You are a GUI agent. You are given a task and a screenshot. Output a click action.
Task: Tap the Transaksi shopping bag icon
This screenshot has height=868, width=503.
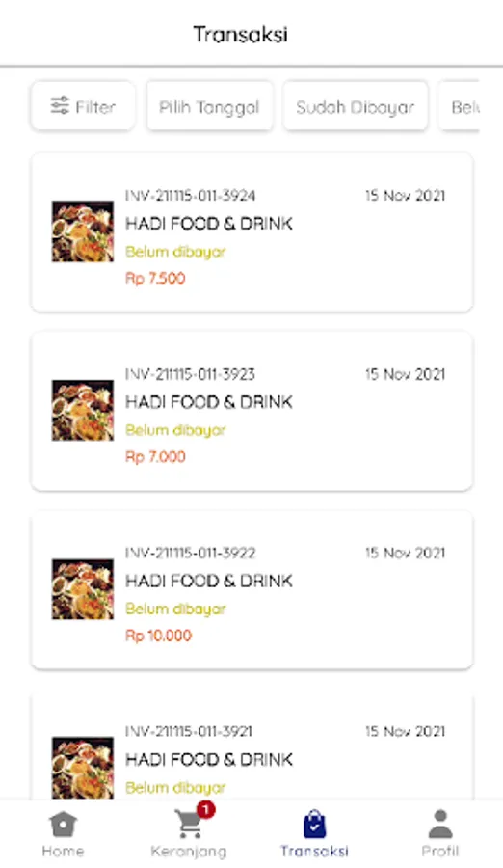pyautogui.click(x=314, y=825)
